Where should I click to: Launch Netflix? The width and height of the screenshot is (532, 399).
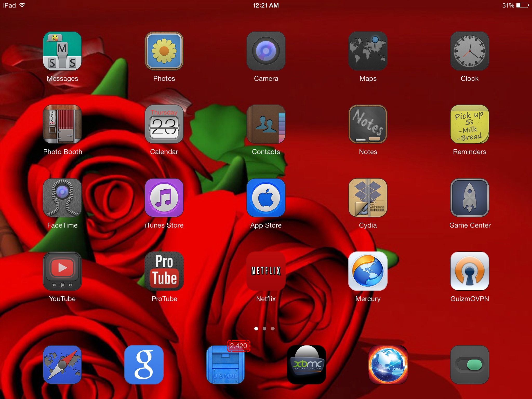[x=266, y=271]
